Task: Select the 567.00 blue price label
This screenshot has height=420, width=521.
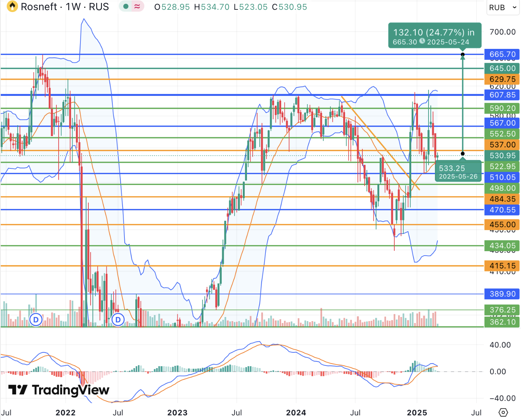Action: 502,123
